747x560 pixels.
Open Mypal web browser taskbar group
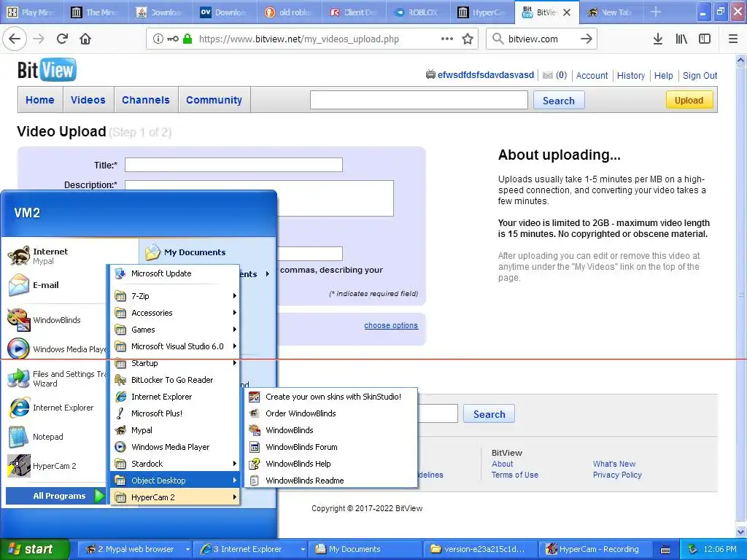pos(135,549)
